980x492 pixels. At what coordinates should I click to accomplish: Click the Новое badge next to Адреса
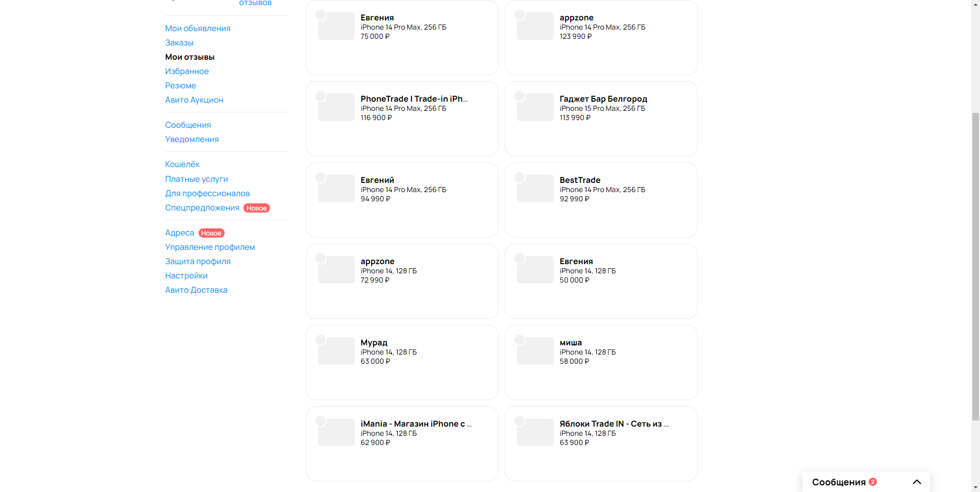click(211, 233)
